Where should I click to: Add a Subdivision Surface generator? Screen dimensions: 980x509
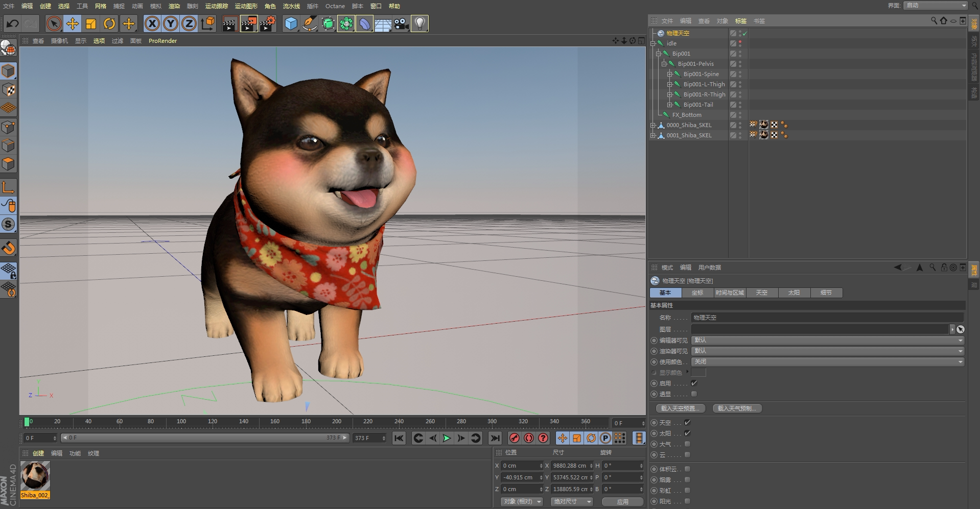point(328,23)
